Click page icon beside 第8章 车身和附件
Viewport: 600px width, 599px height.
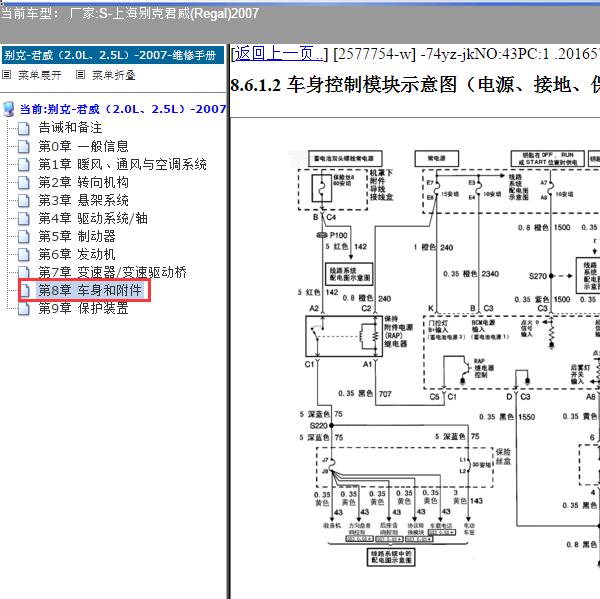coord(25,291)
